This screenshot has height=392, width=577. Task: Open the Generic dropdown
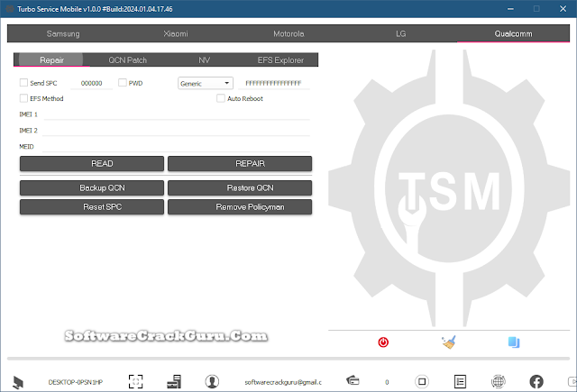point(206,83)
